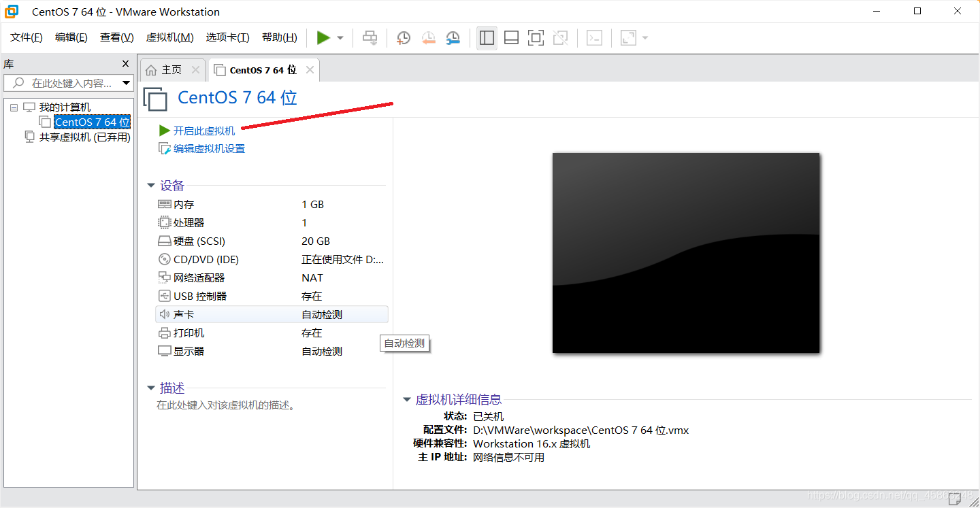980x508 pixels.
Task: Click the 网络信息不可用 IP address value
Action: (508, 457)
